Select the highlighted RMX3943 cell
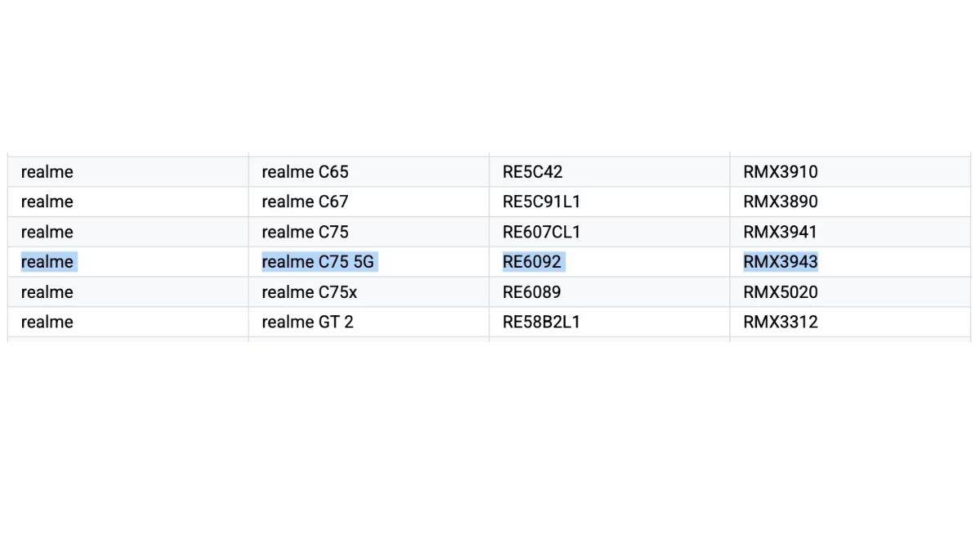 coord(780,262)
